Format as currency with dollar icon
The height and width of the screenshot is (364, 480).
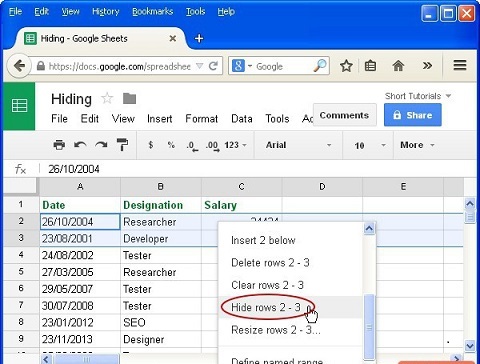(151, 145)
